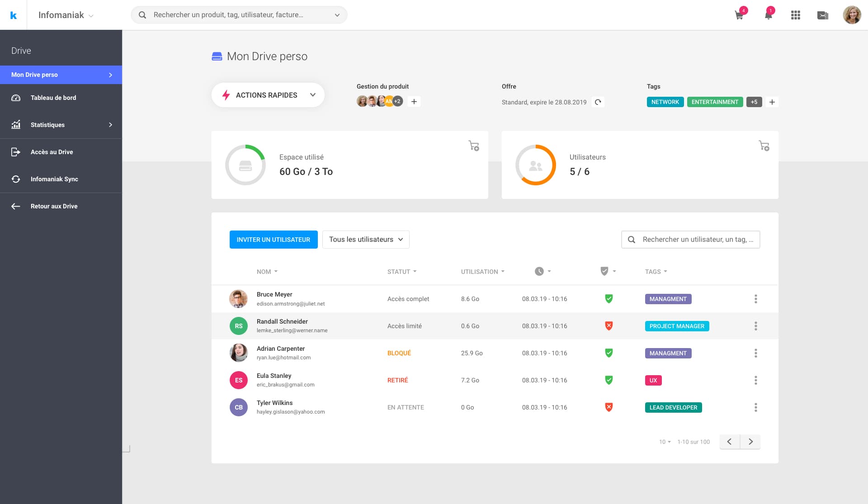Open Tous les utilisateurs filter dropdown
Screen dimensions: 868x504
point(365,240)
